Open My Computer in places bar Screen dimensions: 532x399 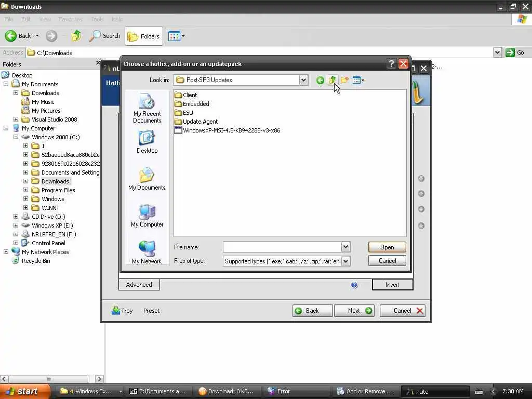click(147, 216)
